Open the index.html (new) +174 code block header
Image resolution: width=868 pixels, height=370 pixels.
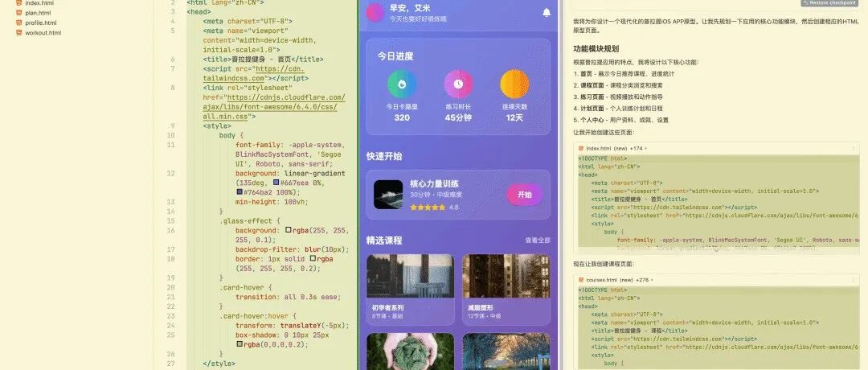716,149
